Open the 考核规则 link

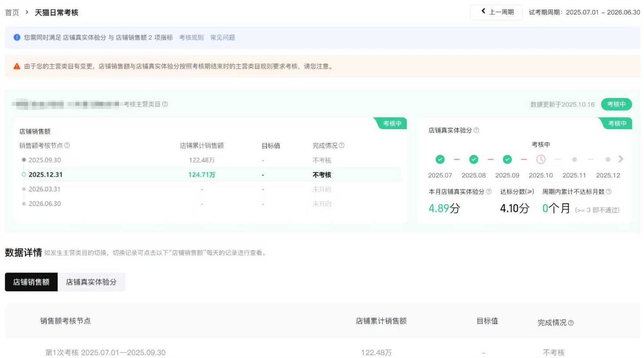[x=191, y=37]
